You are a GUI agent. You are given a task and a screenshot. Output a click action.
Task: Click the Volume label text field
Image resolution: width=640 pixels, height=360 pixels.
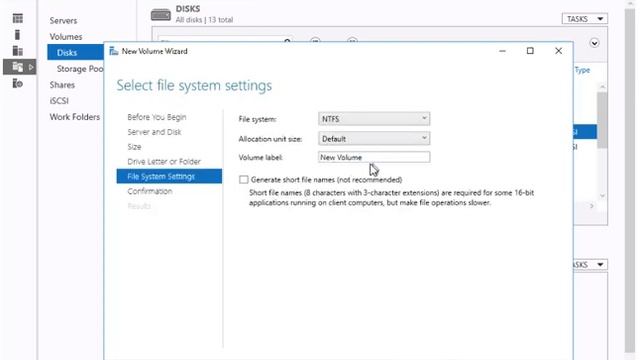[x=374, y=157]
